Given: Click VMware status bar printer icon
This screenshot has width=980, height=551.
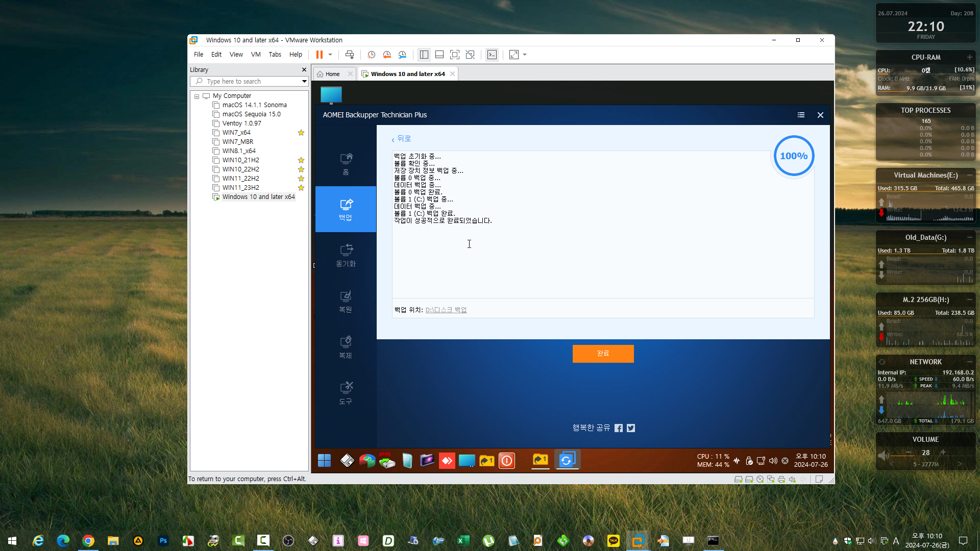Looking at the screenshot, I should tap(781, 479).
